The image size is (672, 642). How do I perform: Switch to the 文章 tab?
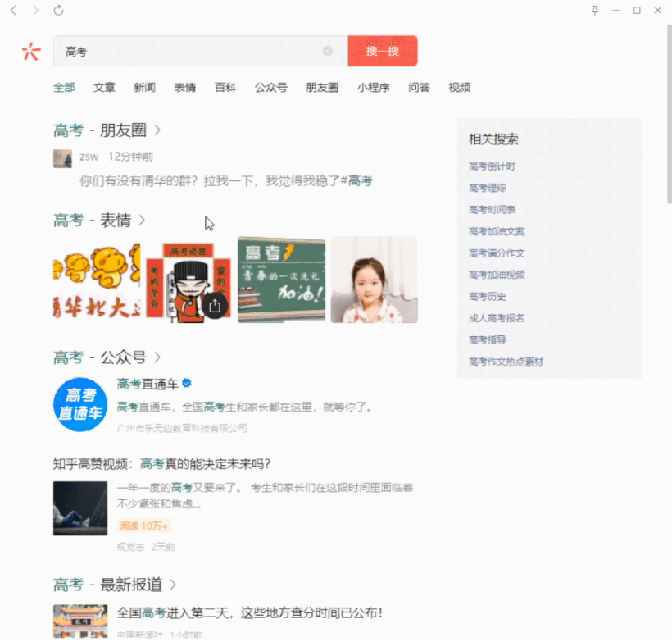tap(105, 88)
